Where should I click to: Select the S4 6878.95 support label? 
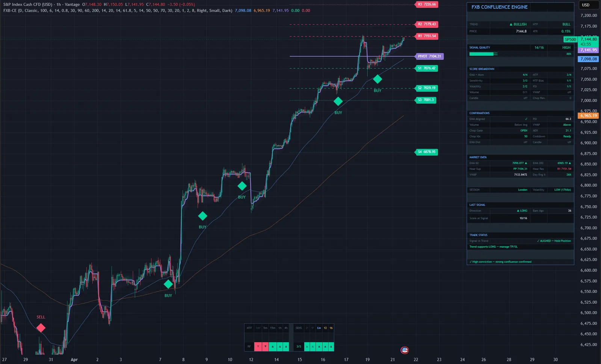426,152
